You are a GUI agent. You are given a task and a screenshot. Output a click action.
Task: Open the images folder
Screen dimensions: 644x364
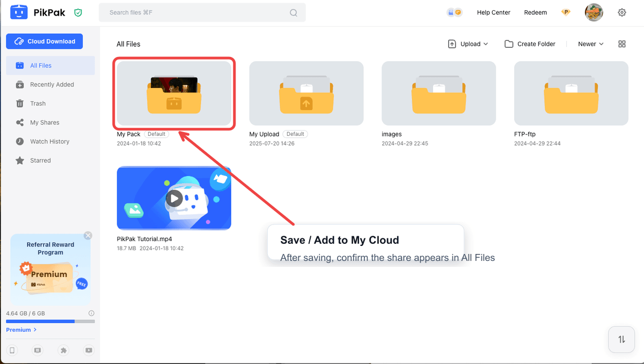coord(439,93)
